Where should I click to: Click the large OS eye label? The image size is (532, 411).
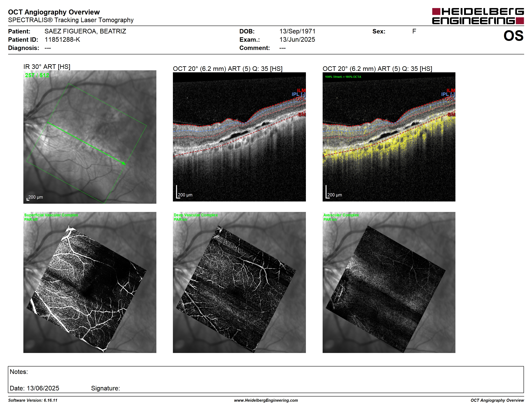pos(513,36)
